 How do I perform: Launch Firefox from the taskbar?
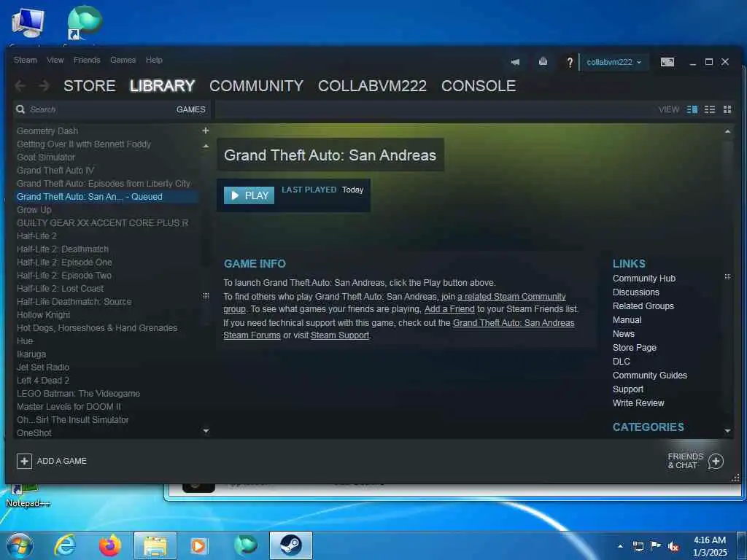(x=109, y=545)
